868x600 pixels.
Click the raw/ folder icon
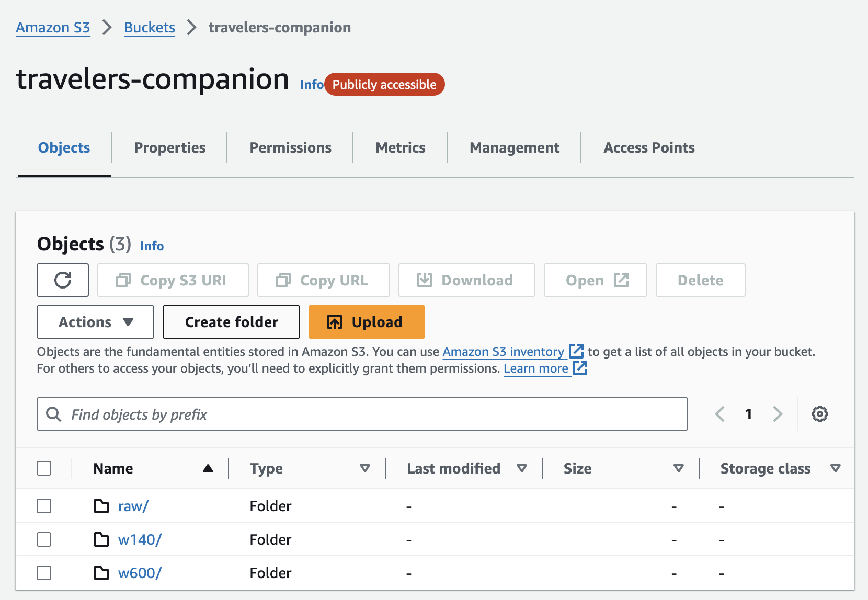pyautogui.click(x=101, y=506)
